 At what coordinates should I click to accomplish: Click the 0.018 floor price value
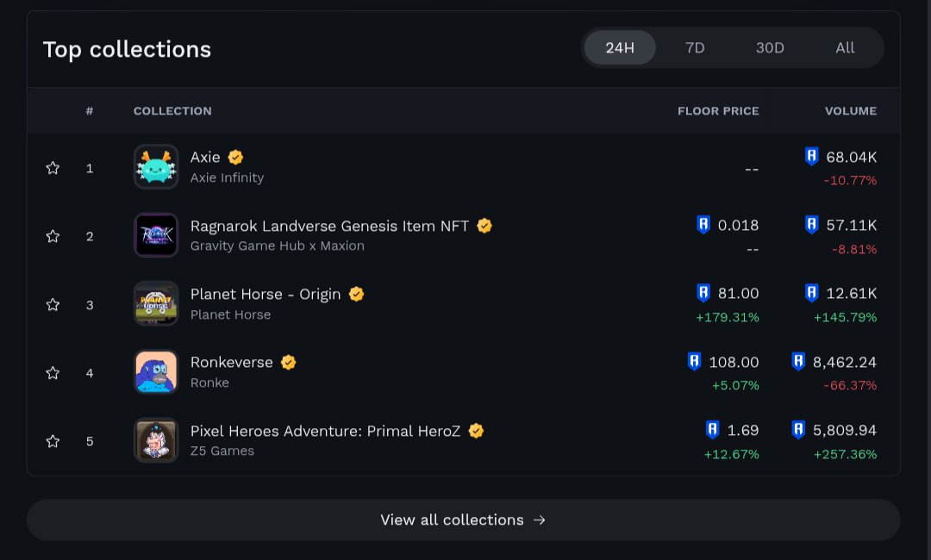click(738, 226)
